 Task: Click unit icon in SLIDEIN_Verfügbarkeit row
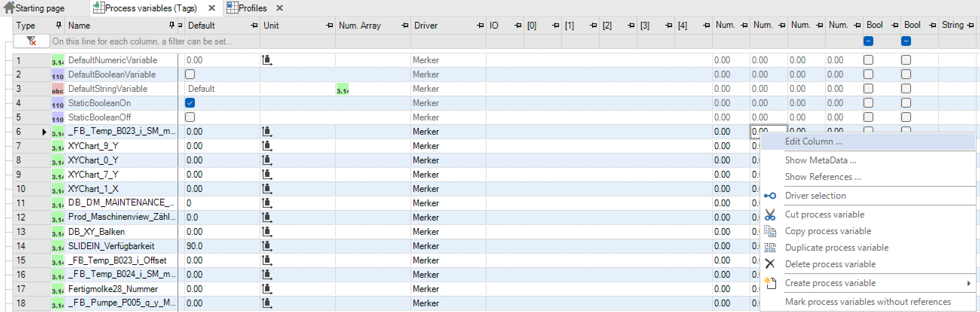tap(267, 246)
